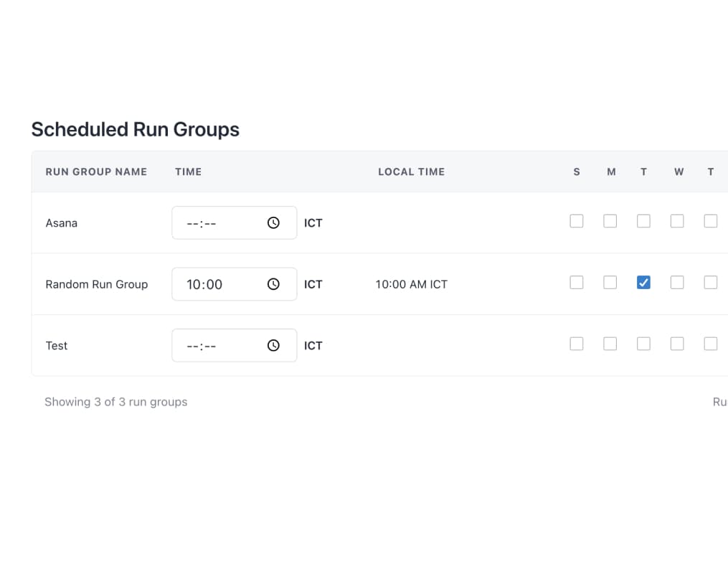Select the Test run group name
This screenshot has width=728, height=574.
(56, 346)
